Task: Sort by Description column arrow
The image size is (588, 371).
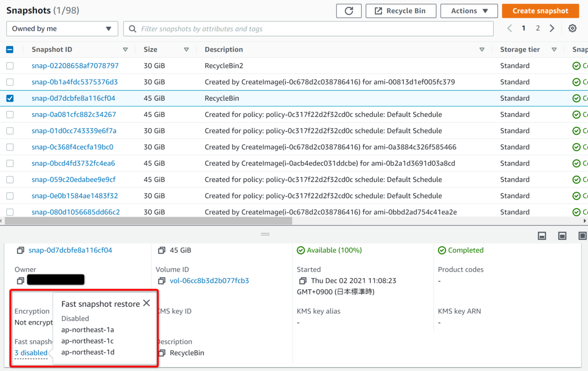Action: 482,49
